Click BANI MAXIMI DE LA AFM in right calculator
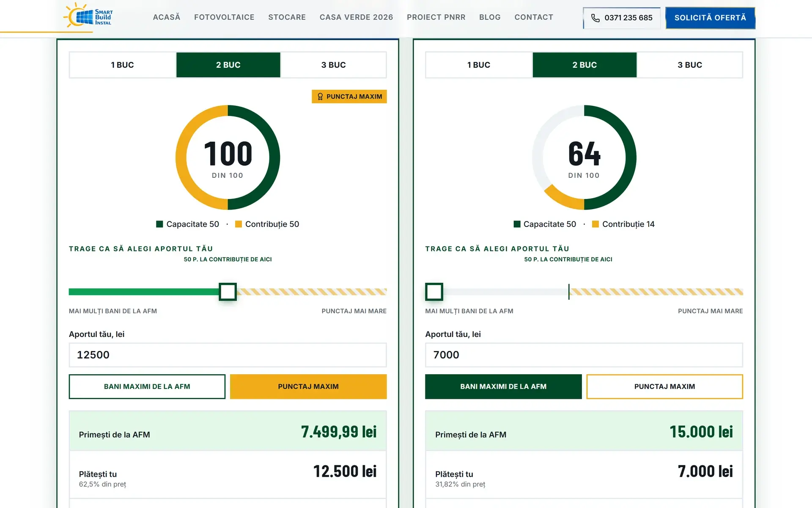The image size is (812, 508). 503,387
